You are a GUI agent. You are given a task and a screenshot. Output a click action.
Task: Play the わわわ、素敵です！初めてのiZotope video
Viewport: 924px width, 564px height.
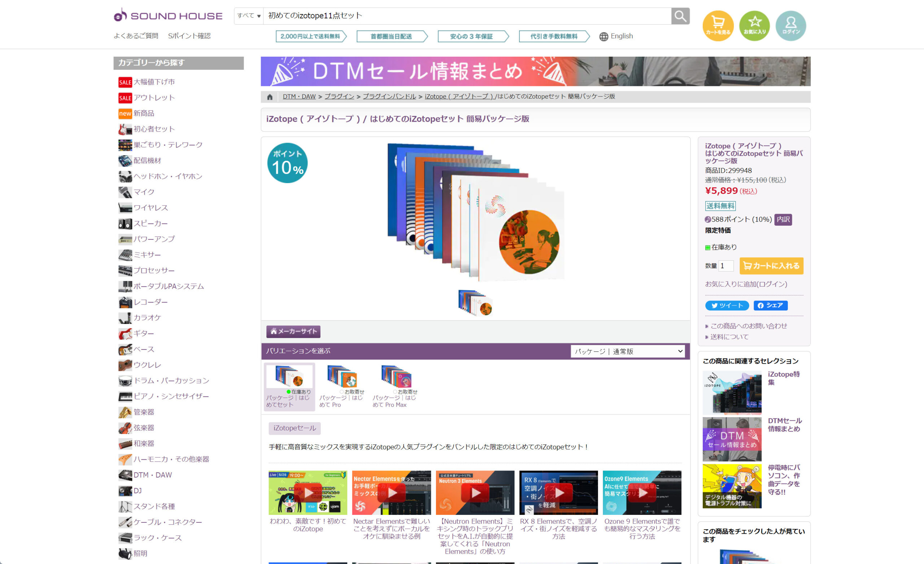click(308, 493)
